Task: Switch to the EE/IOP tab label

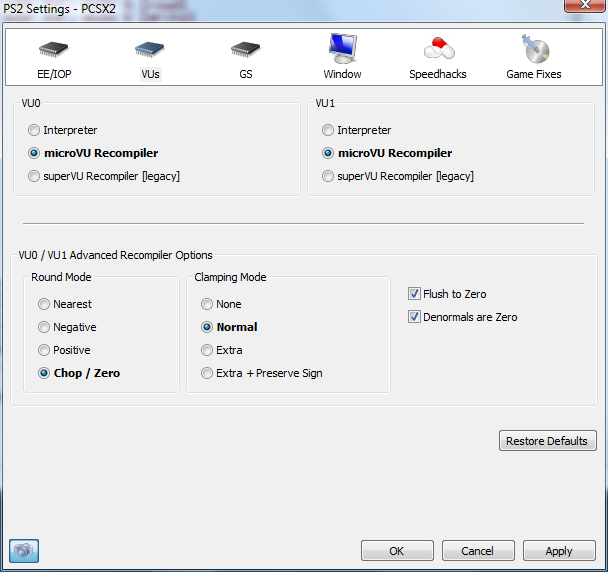Action: 54,74
